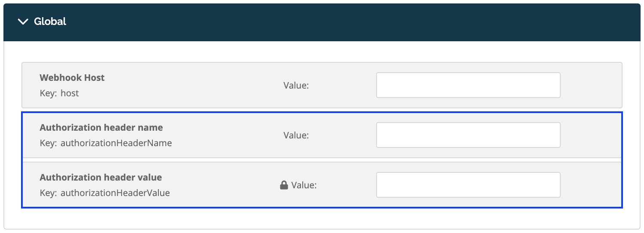Click the blue highlighted border around authorization rows
Screen dimensions: 644x233
point(322,113)
